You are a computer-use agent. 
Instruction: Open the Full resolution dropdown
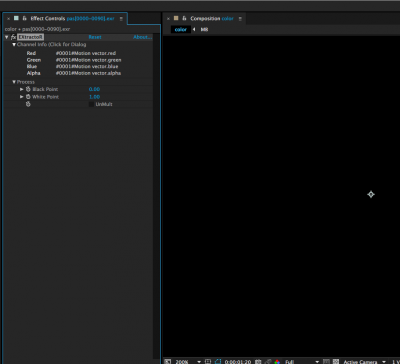[302, 362]
